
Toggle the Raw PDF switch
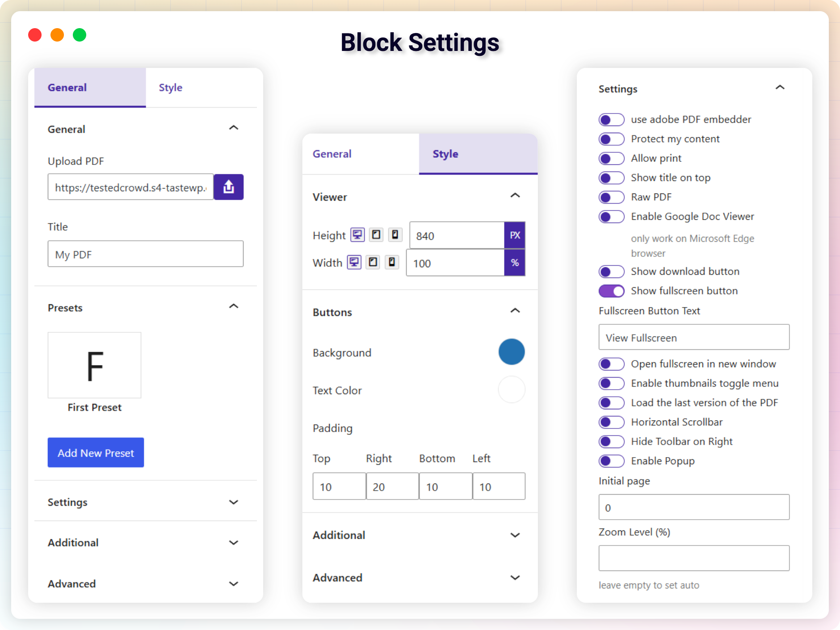(611, 197)
